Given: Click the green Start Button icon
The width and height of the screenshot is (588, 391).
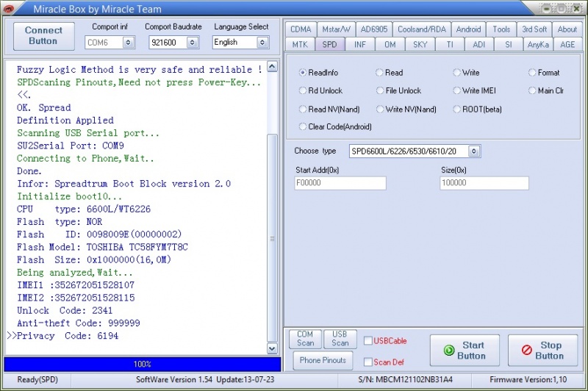Looking at the screenshot, I should point(449,350).
